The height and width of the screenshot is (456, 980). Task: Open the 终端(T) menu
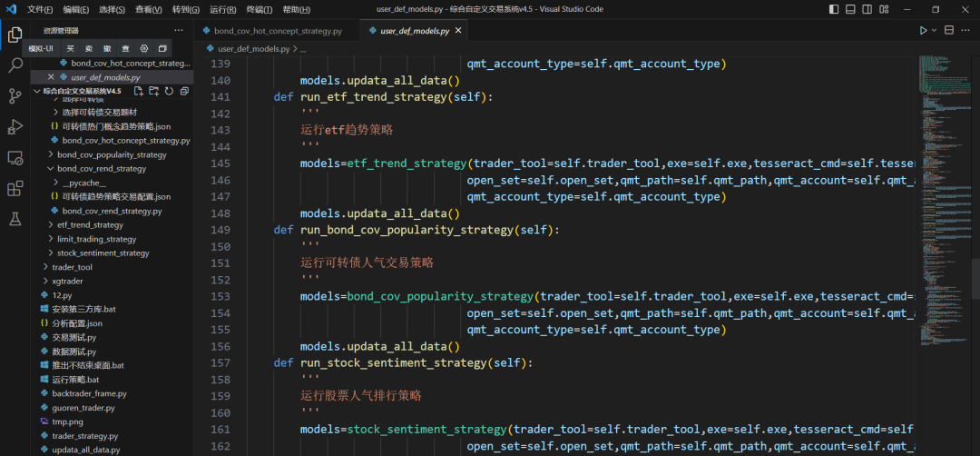click(259, 9)
